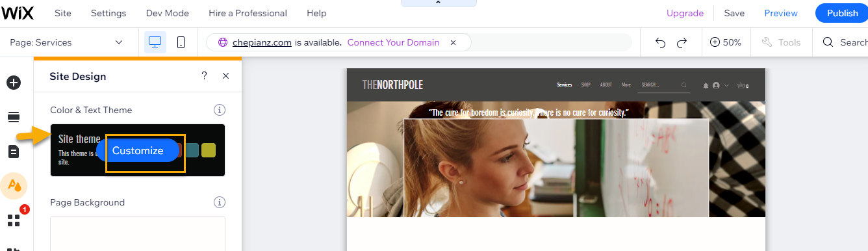Collapse the top bar with chevron tab

click(439, 3)
